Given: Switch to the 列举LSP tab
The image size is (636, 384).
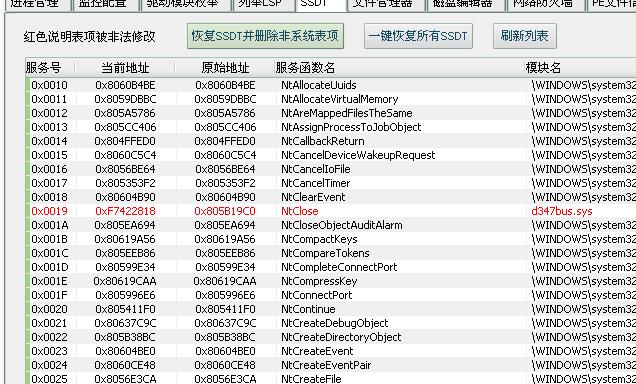Looking at the screenshot, I should 260,4.
